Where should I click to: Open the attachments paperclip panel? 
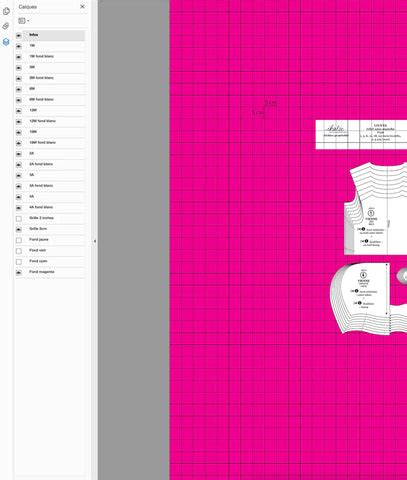[x=6, y=26]
